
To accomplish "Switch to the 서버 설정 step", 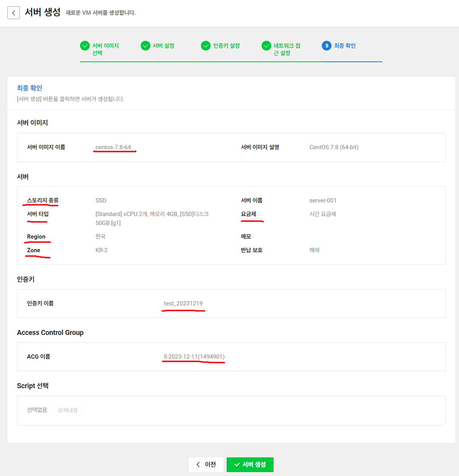I will click(164, 45).
